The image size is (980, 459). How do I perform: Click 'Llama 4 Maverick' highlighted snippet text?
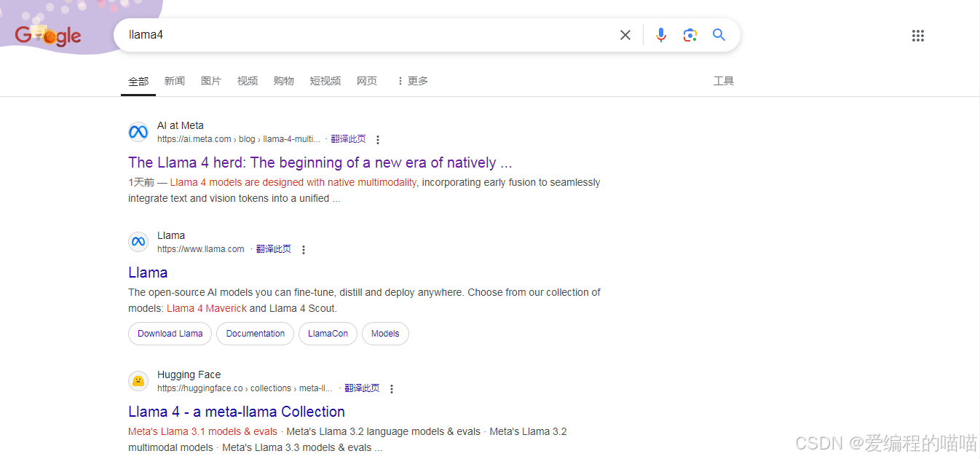coord(207,308)
